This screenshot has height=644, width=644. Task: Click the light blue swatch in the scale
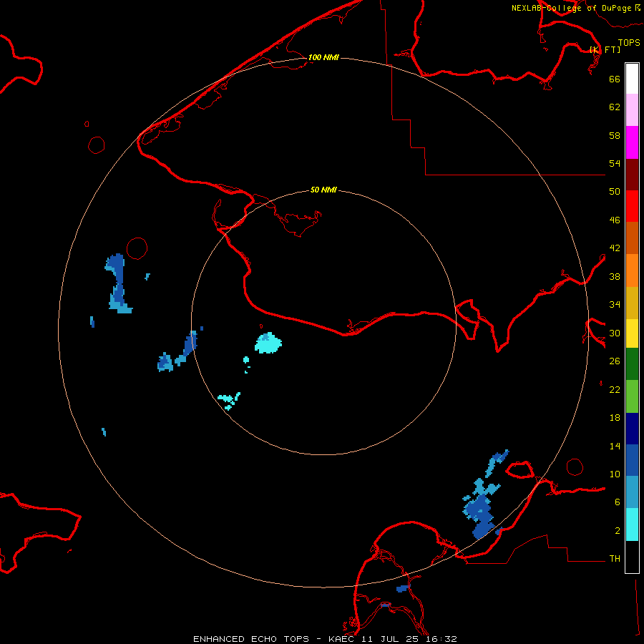click(x=632, y=492)
